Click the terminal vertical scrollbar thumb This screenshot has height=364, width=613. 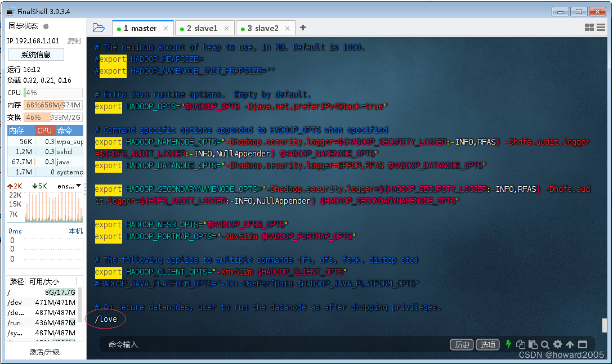(605, 325)
